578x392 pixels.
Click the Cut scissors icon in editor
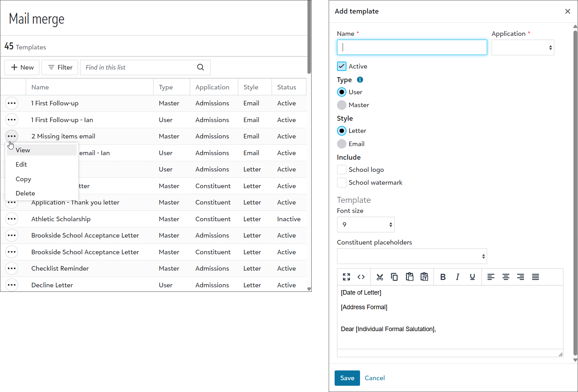click(x=380, y=277)
